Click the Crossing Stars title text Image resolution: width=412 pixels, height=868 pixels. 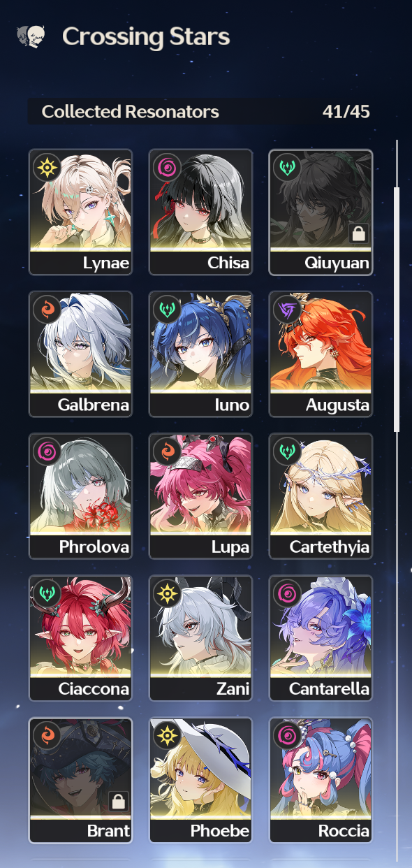[146, 36]
